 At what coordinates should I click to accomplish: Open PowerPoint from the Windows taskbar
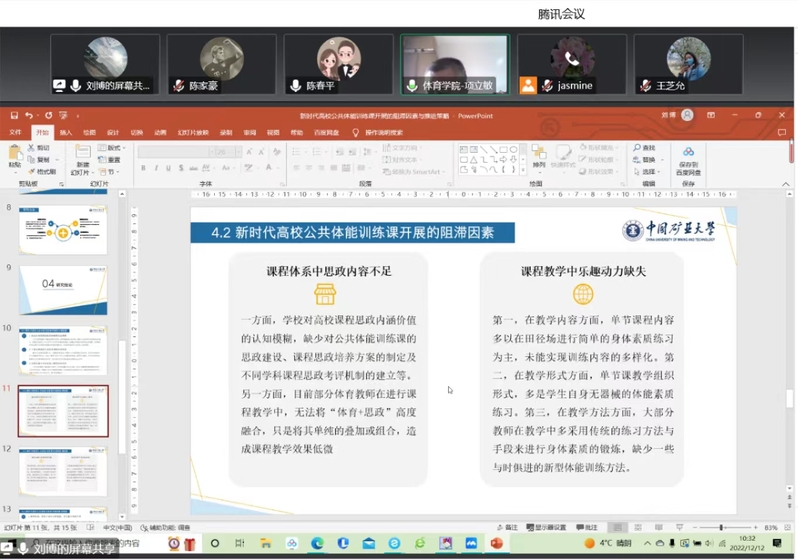(495, 544)
